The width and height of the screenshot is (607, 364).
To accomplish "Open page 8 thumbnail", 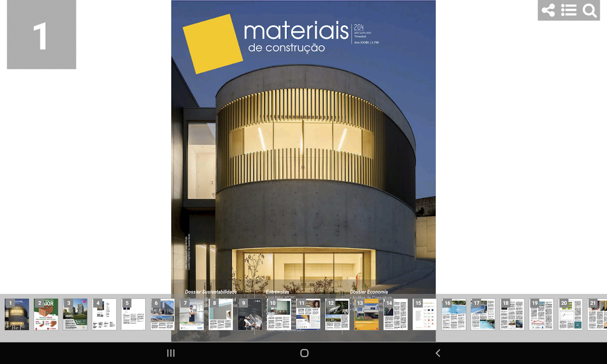I will pos(221,314).
